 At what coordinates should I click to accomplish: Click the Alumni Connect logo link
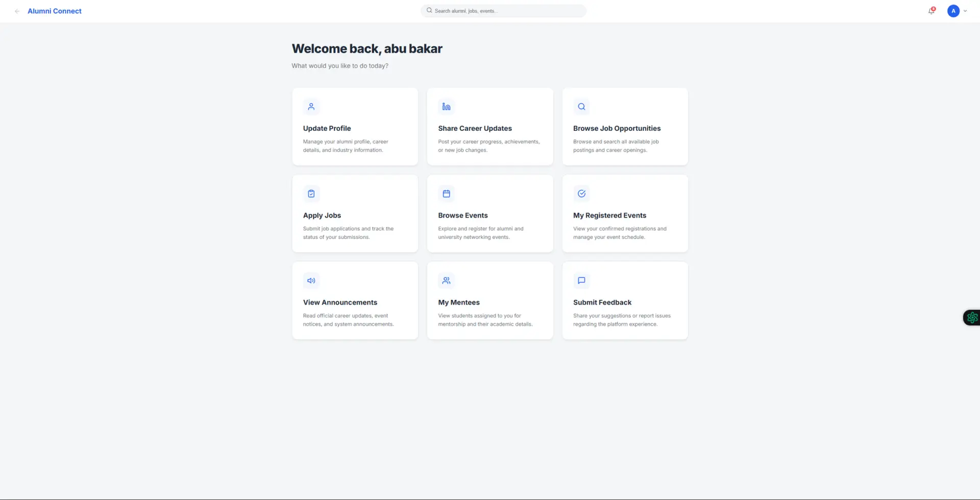point(55,11)
